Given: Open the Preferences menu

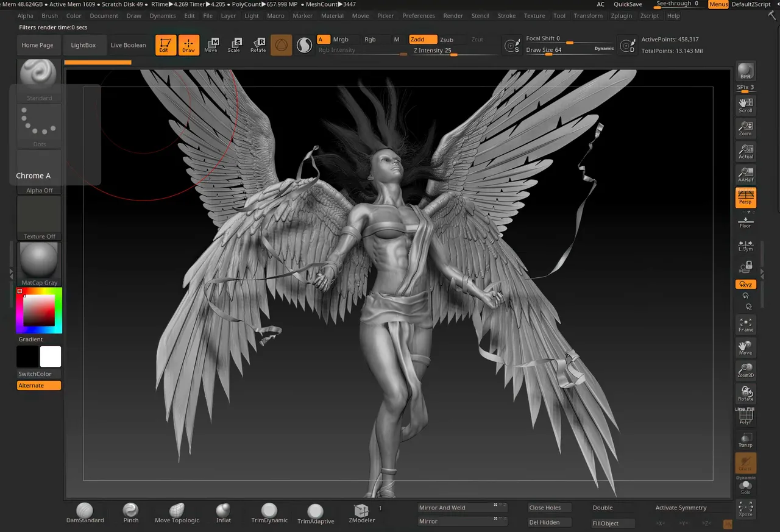Looking at the screenshot, I should coord(419,16).
